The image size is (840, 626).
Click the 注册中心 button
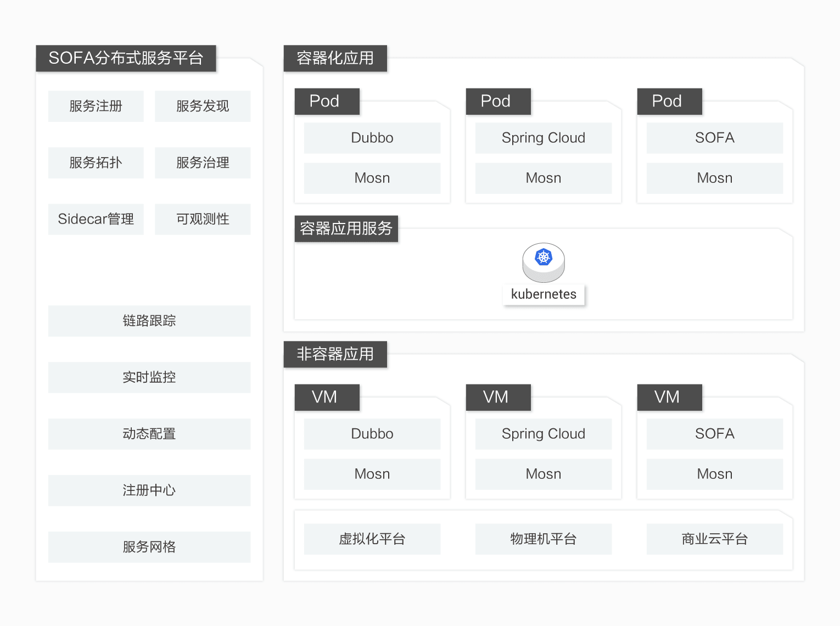pos(149,490)
